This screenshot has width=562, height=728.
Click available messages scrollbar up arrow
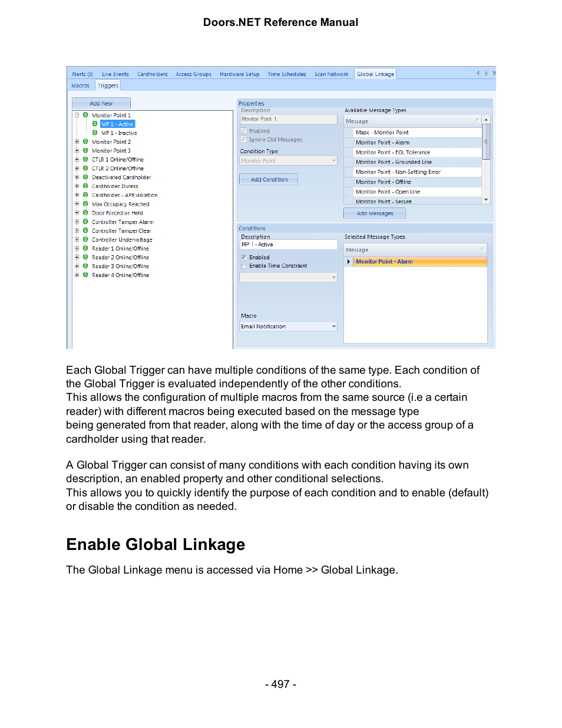point(486,120)
